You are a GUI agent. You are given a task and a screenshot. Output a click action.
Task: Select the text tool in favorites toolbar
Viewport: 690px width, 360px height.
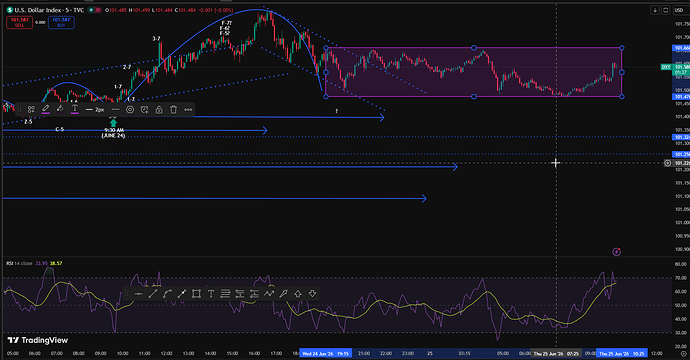(211, 294)
